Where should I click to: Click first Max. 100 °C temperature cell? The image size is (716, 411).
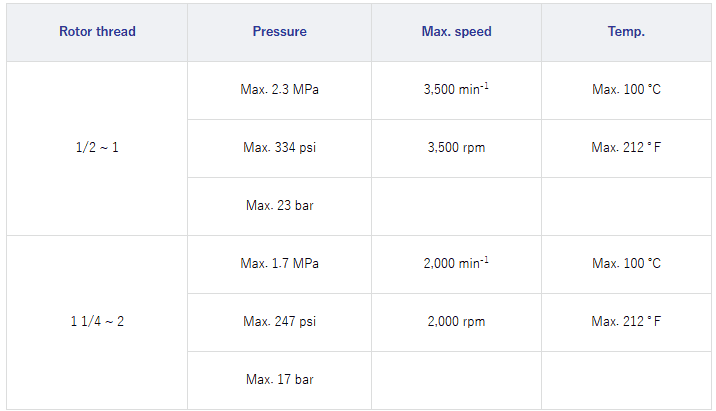tap(626, 90)
